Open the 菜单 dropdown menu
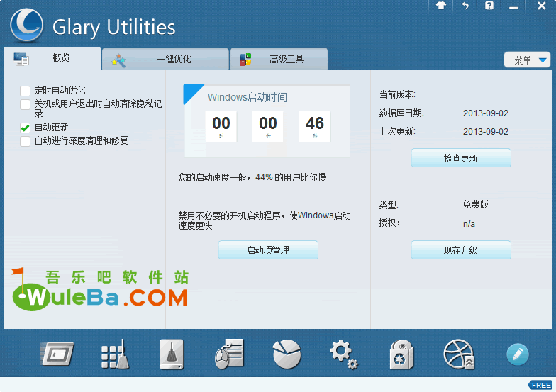Viewport: 556px width, 392px height. click(527, 60)
